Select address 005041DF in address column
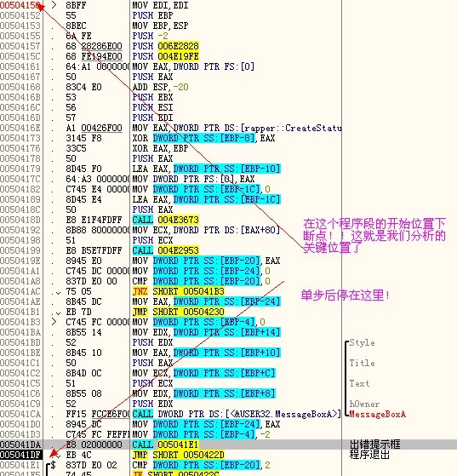Screen dimensions: 457x476 [20, 455]
